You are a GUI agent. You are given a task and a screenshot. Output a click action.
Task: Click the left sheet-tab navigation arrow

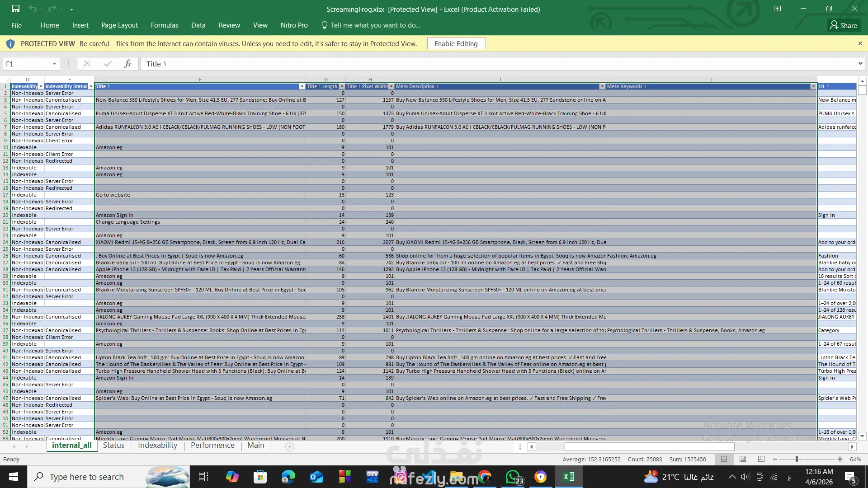14,446
